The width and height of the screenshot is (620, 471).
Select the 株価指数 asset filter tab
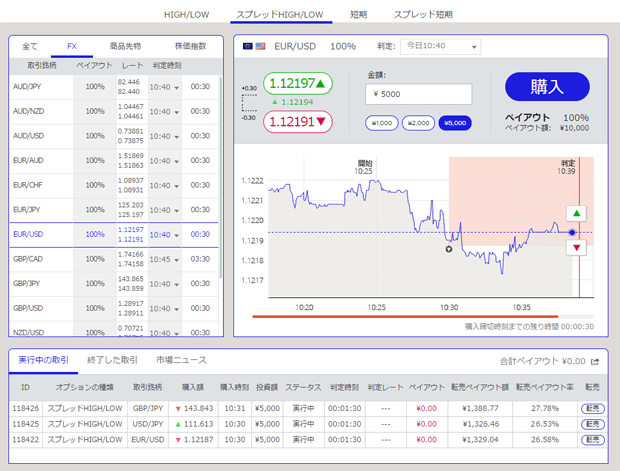[191, 46]
